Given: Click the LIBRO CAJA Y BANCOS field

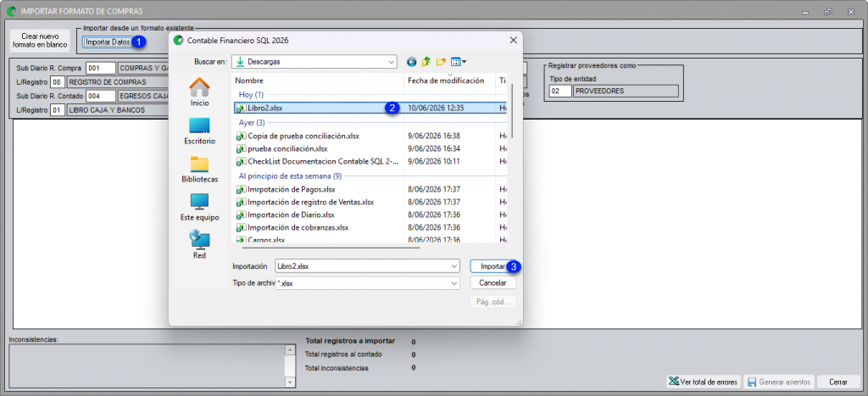Looking at the screenshot, I should coord(117,110).
